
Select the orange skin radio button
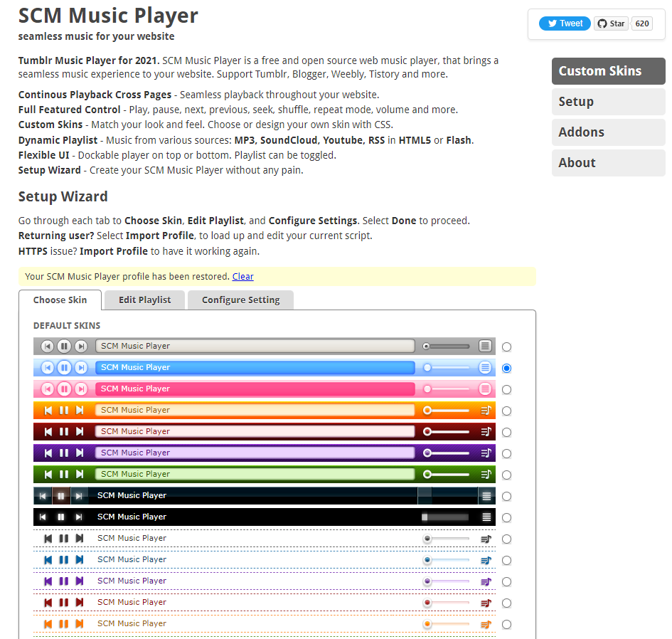click(506, 411)
